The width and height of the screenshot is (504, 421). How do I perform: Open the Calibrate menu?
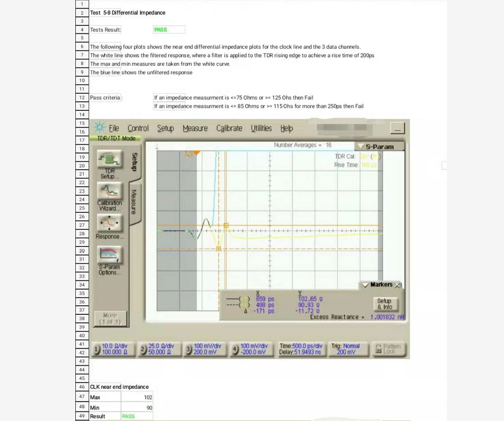(229, 128)
